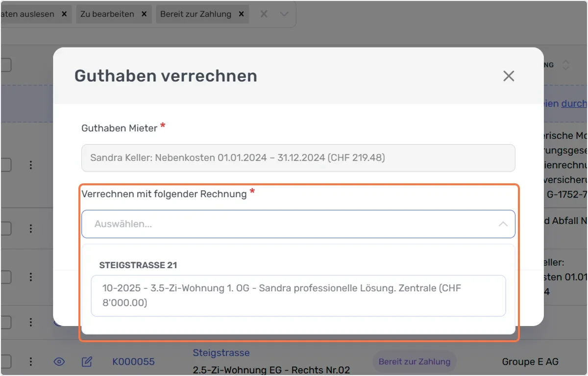
Task: Click the STEIGSTRASSE 21 group header
Action: [x=138, y=265]
